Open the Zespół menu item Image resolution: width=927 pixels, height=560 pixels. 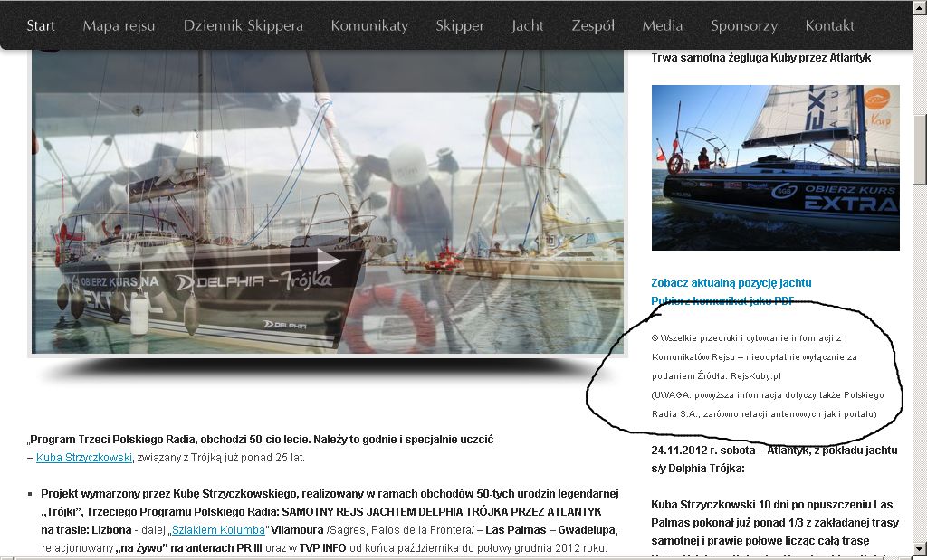[x=593, y=25]
